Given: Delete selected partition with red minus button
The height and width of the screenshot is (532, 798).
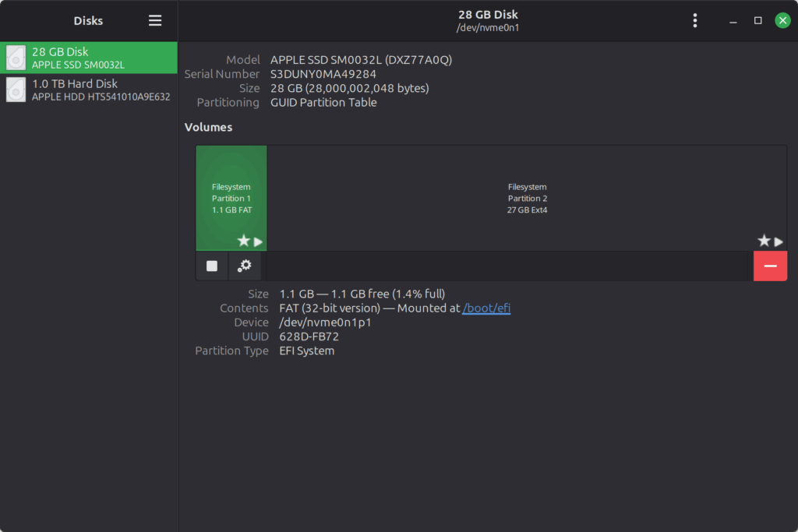Looking at the screenshot, I should point(770,266).
